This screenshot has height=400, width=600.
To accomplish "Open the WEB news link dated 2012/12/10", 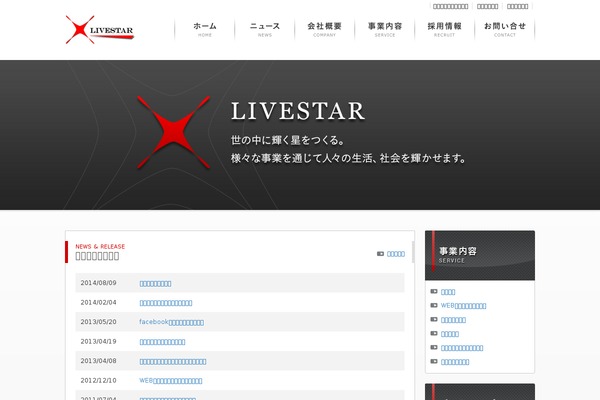I will (x=171, y=381).
